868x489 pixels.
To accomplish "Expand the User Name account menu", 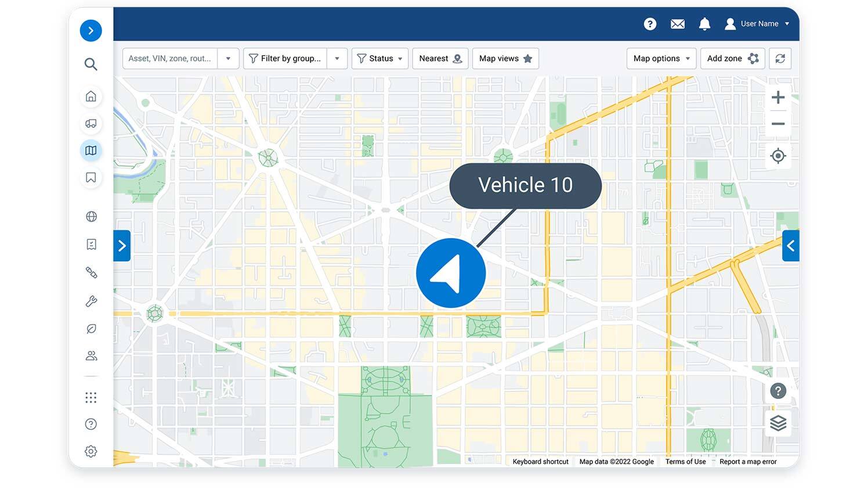I will pyautogui.click(x=787, y=24).
